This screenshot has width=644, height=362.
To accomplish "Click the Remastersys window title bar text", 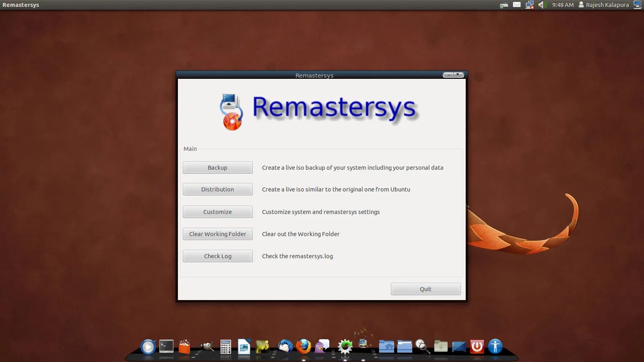I will 314,75.
